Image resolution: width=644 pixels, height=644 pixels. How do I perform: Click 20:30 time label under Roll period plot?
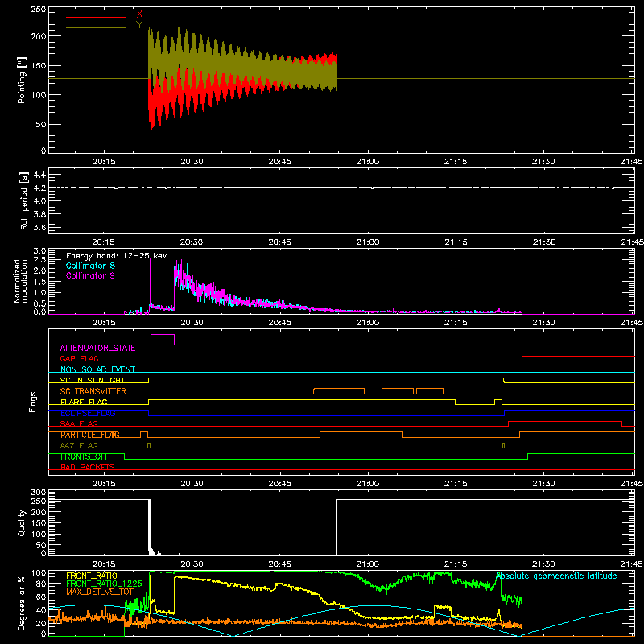[x=192, y=242]
